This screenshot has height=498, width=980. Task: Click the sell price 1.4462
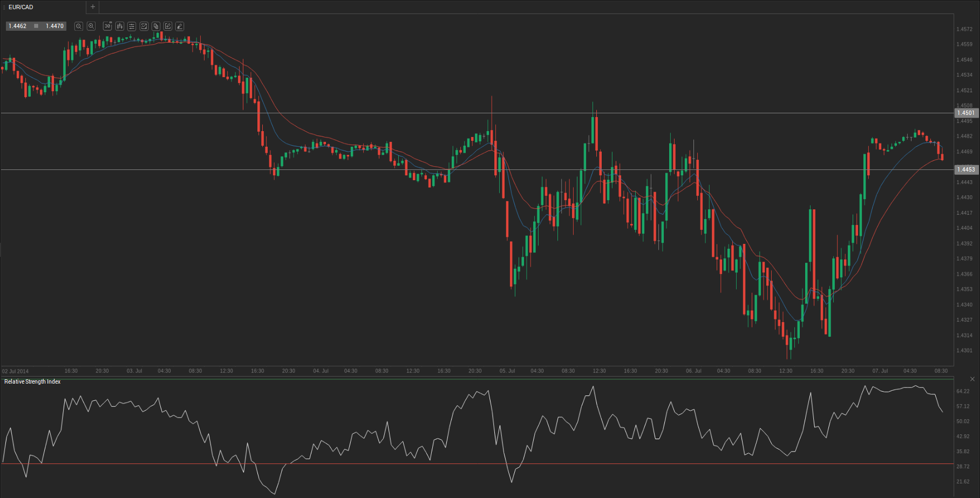click(x=18, y=26)
